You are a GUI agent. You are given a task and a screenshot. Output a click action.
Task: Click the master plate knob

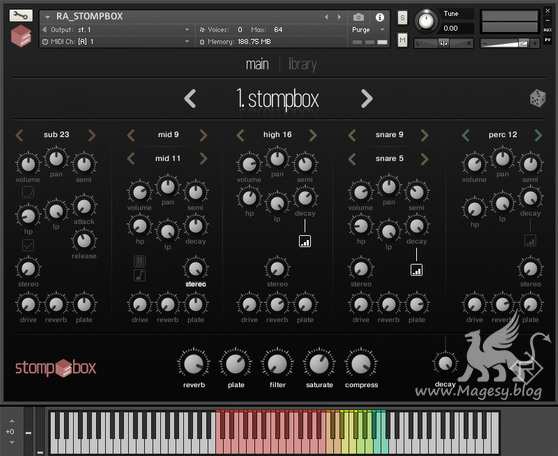[x=236, y=364]
